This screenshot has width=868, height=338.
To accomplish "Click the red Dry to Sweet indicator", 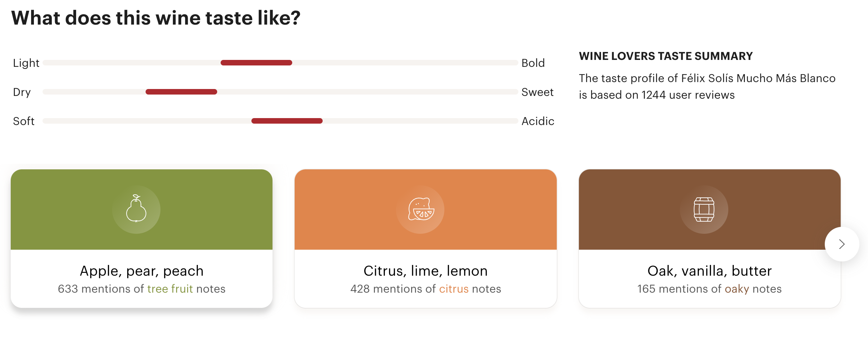I will click(x=181, y=92).
